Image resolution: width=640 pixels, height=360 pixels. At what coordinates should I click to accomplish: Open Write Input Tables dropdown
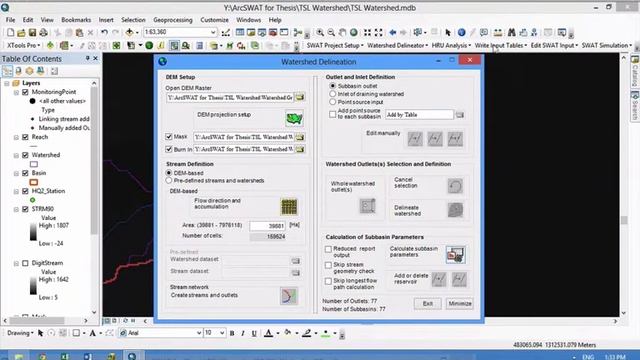501,45
